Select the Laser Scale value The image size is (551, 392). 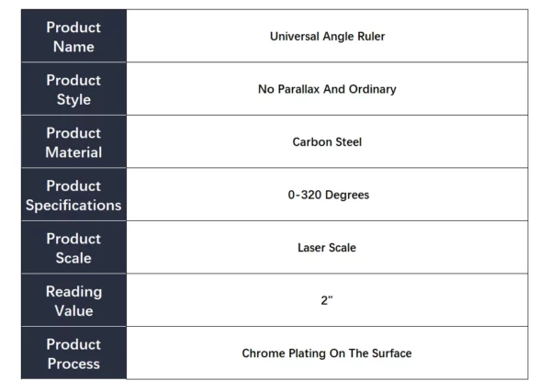point(327,248)
